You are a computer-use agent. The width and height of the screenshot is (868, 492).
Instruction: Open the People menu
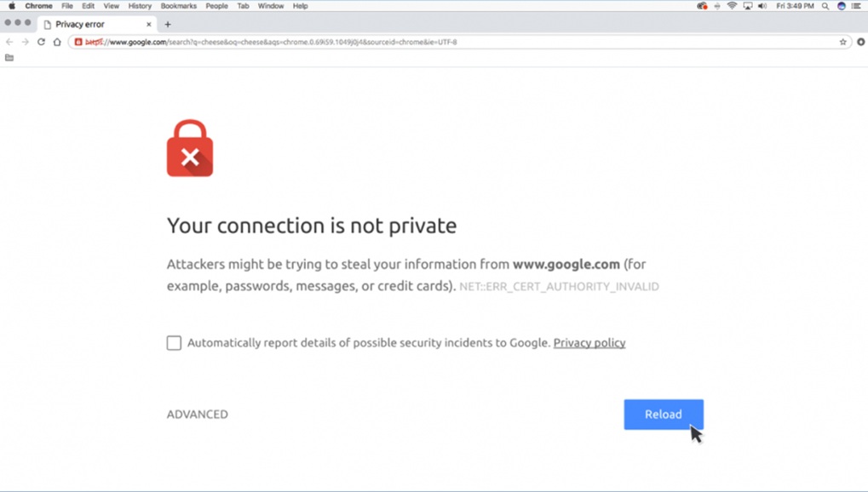pyautogui.click(x=216, y=6)
